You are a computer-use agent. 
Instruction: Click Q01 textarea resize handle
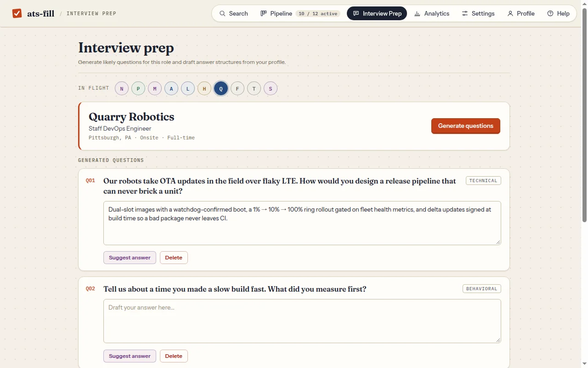[498, 241]
